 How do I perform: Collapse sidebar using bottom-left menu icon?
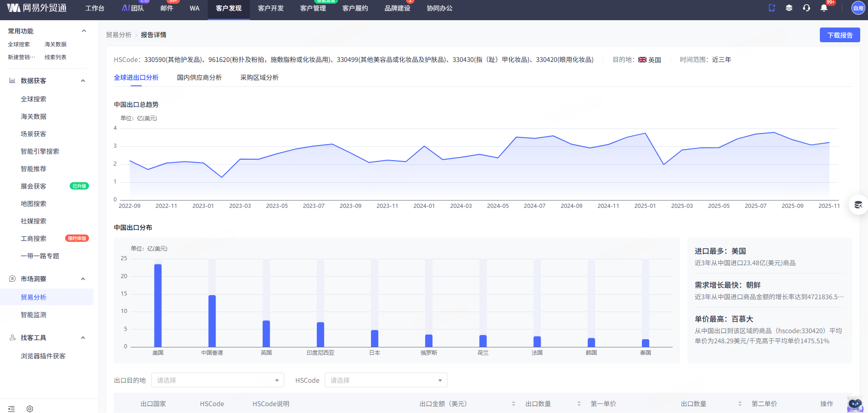pyautogui.click(x=11, y=409)
